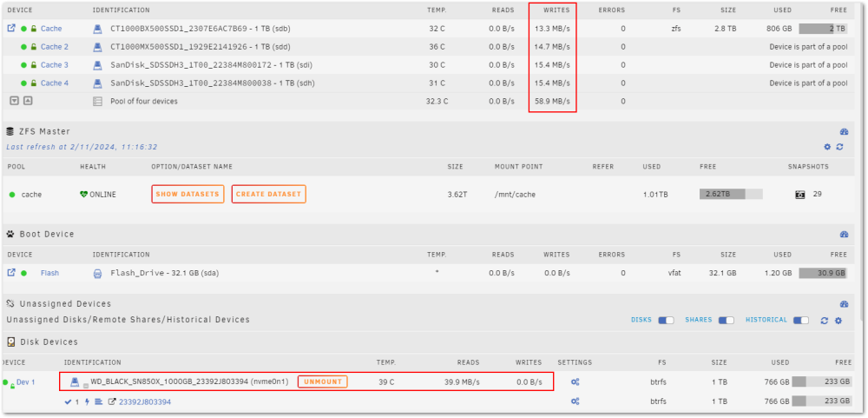Refresh the ZFS Master pool list
The width and height of the screenshot is (868, 418).
tap(839, 147)
